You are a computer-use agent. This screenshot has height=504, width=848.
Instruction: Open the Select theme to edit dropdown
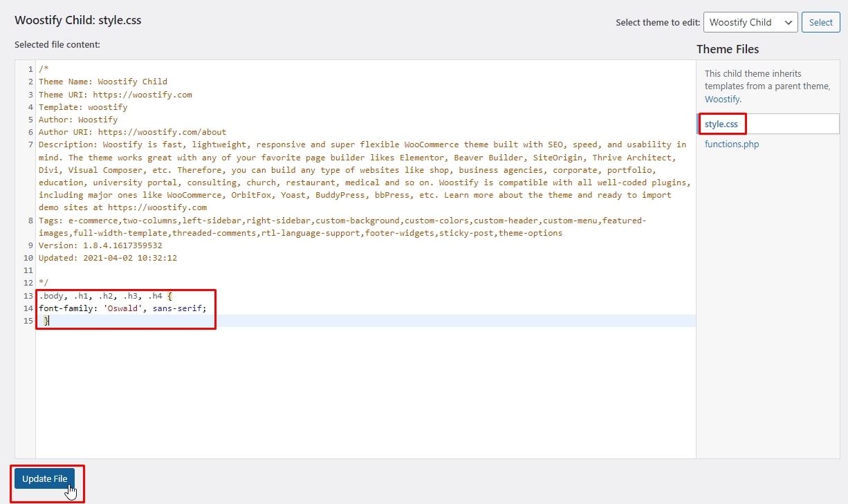point(750,22)
